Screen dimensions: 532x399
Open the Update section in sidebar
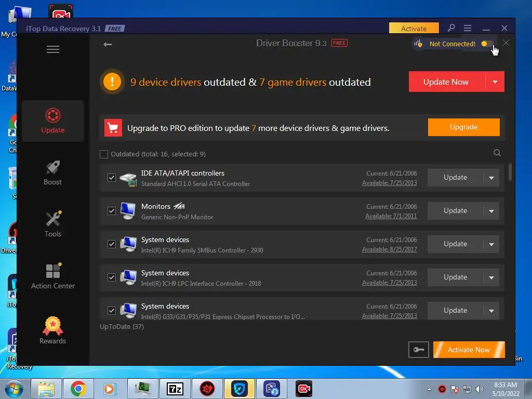(53, 121)
